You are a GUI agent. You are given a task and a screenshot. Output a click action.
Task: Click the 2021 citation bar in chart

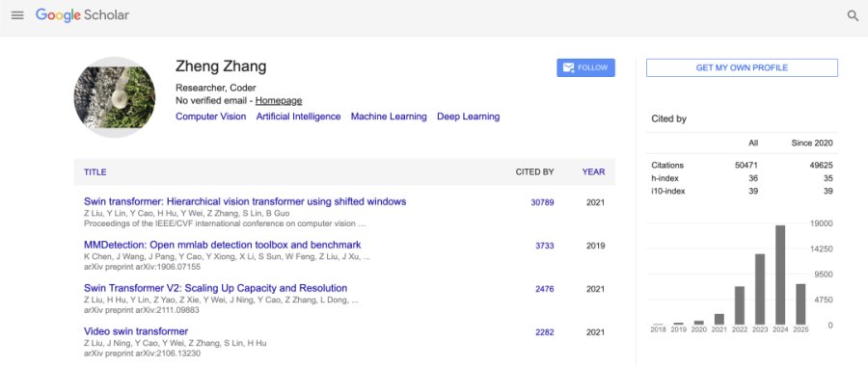tap(719, 319)
